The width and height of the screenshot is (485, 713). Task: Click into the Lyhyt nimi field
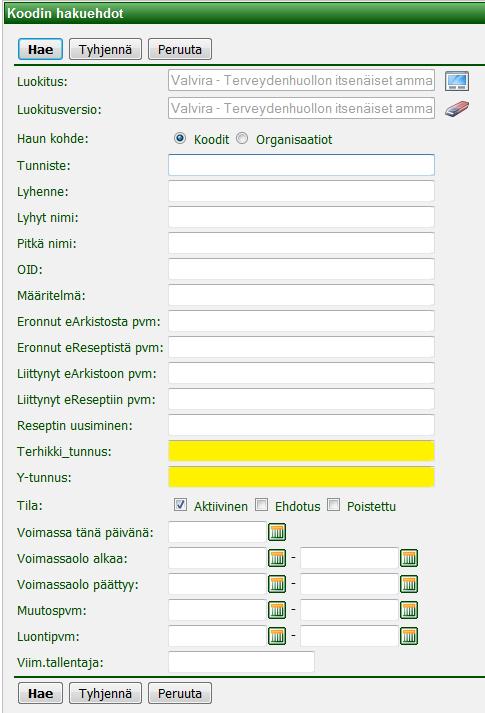[x=301, y=217]
